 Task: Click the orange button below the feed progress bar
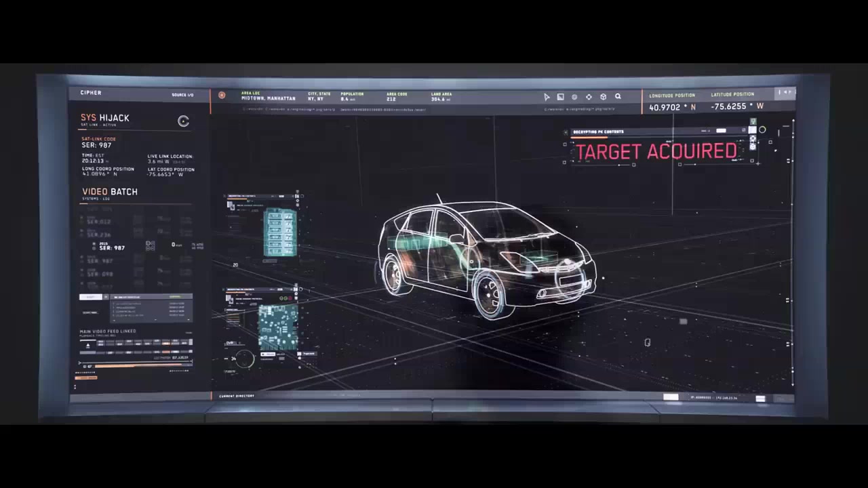click(86, 378)
